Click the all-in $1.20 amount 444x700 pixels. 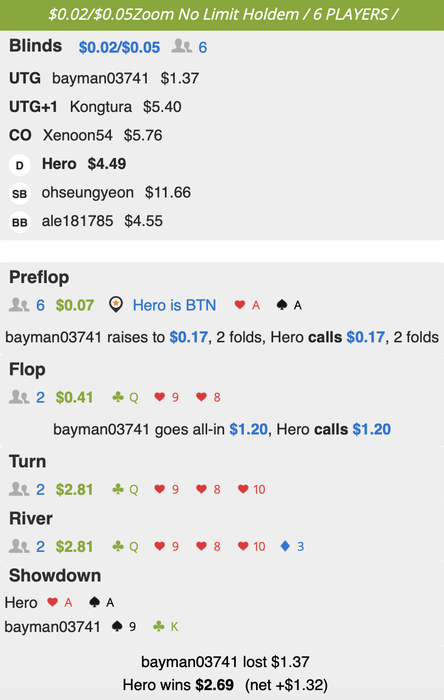pos(249,429)
